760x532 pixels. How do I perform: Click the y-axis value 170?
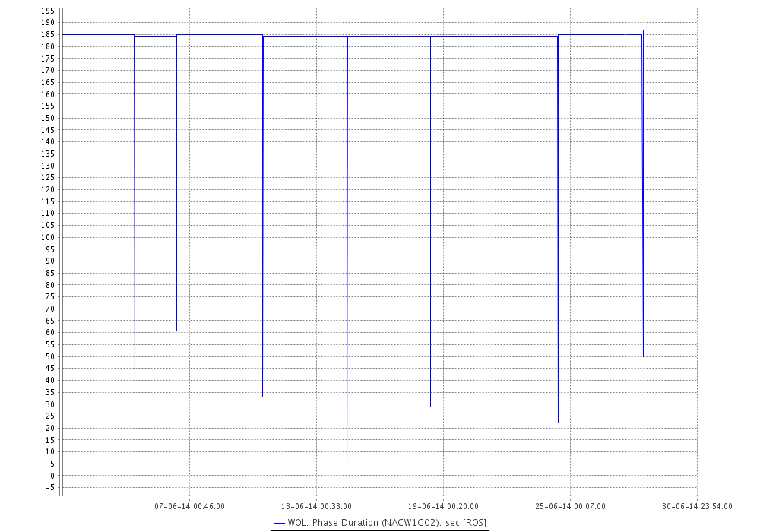point(47,70)
